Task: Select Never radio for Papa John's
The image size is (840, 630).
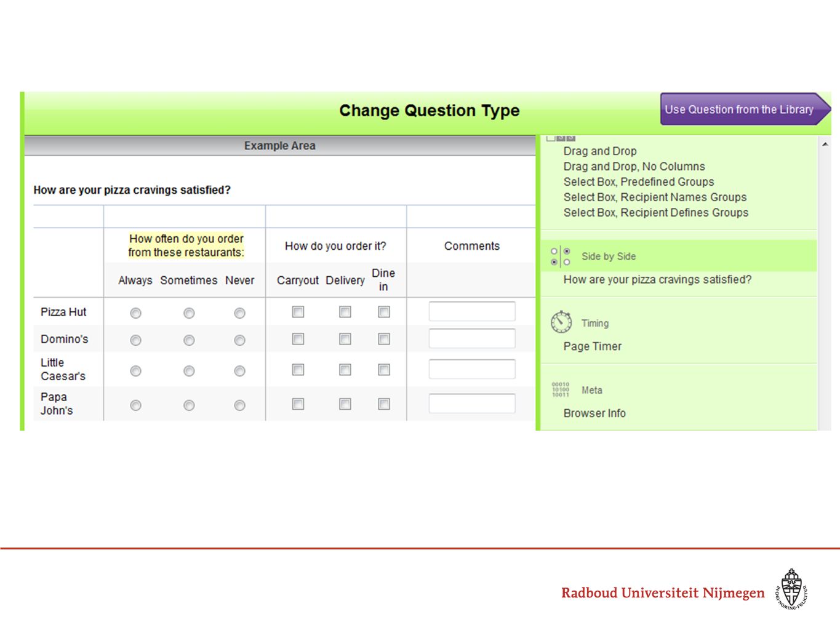Action: 239,405
